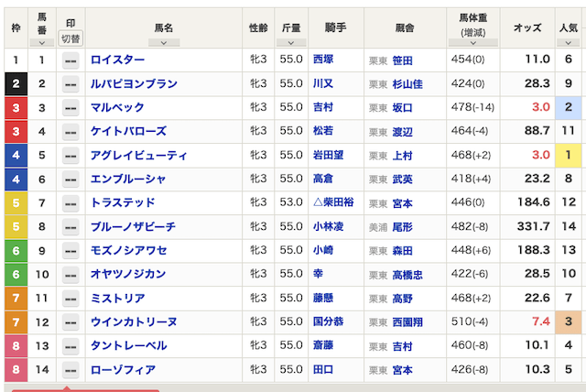Open the sort arrow under 馬名 header
586x392 pixels.
(164, 42)
